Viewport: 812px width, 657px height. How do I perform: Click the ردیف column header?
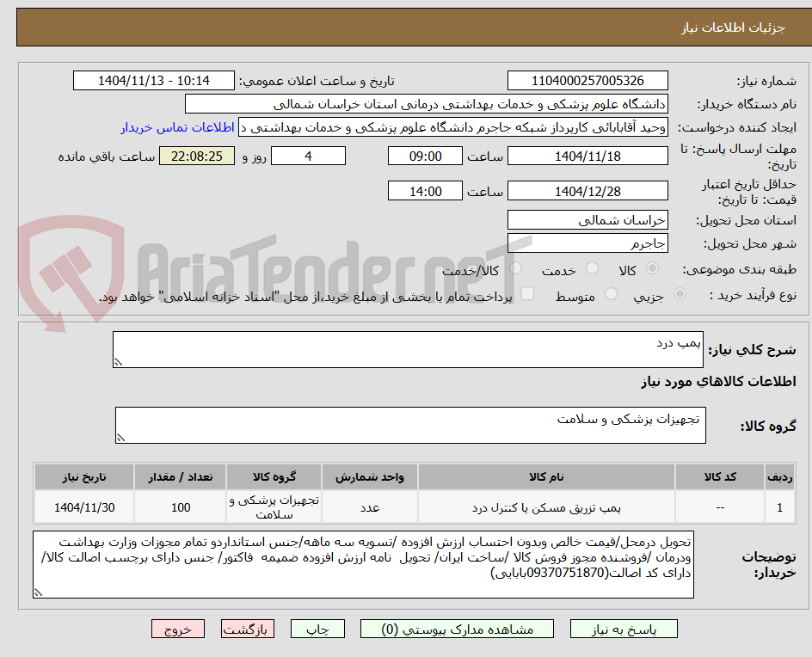[x=780, y=476]
